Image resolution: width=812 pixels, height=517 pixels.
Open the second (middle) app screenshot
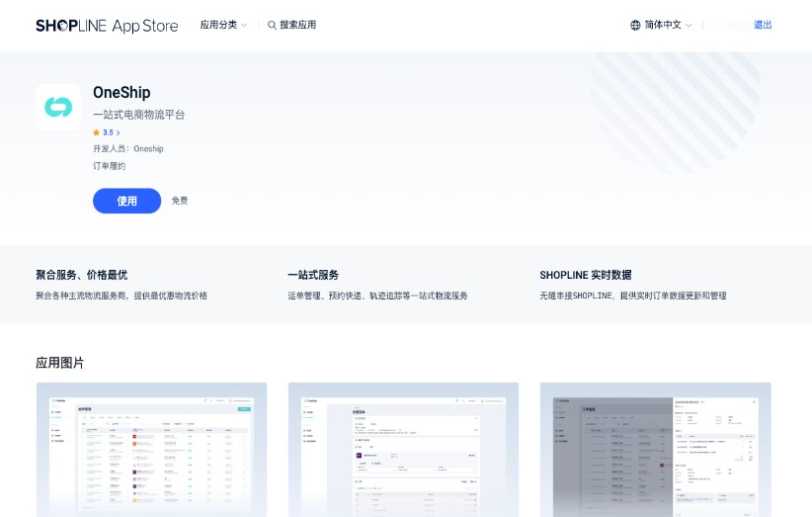tap(403, 449)
